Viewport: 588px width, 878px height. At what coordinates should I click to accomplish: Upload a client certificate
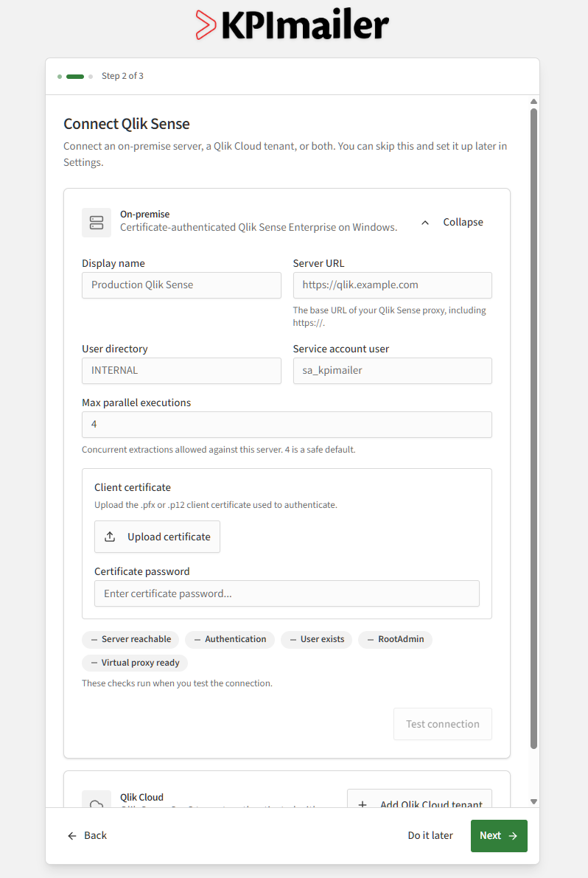157,537
